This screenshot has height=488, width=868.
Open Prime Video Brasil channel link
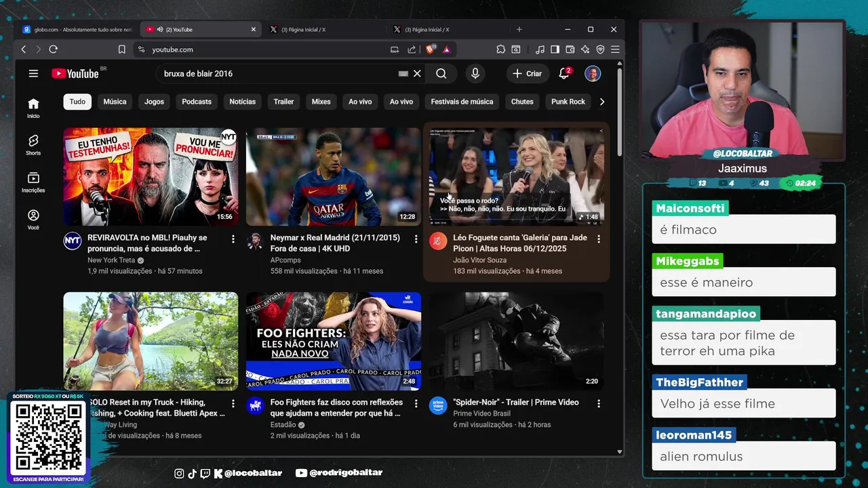point(481,413)
